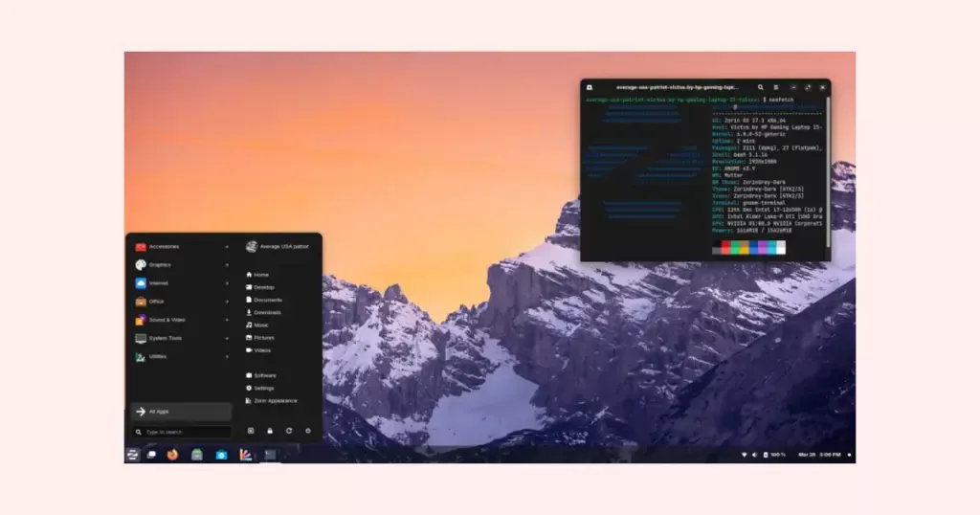Screen dimensions: 980x515
Task: Click the purple swatch in neofetch palette
Action: pos(763,248)
